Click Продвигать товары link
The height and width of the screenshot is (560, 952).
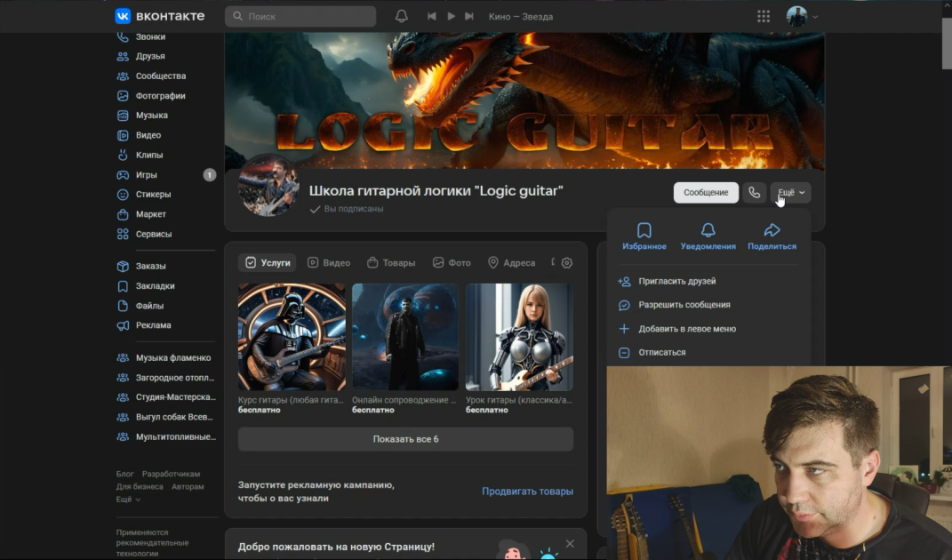(x=527, y=492)
